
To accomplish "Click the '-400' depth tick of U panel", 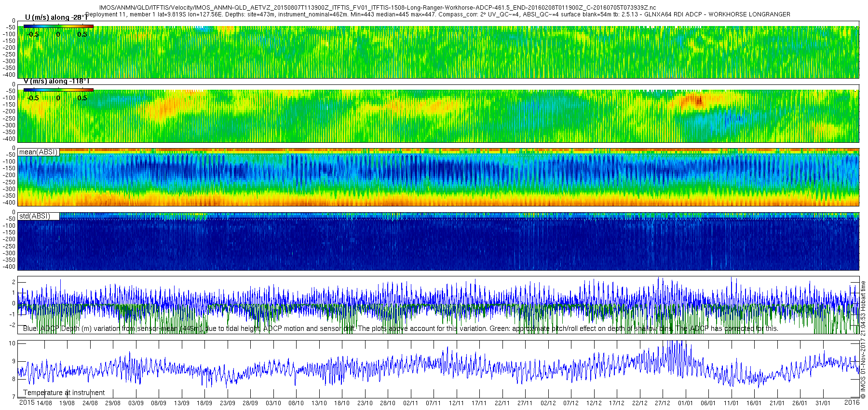I will (10, 75).
